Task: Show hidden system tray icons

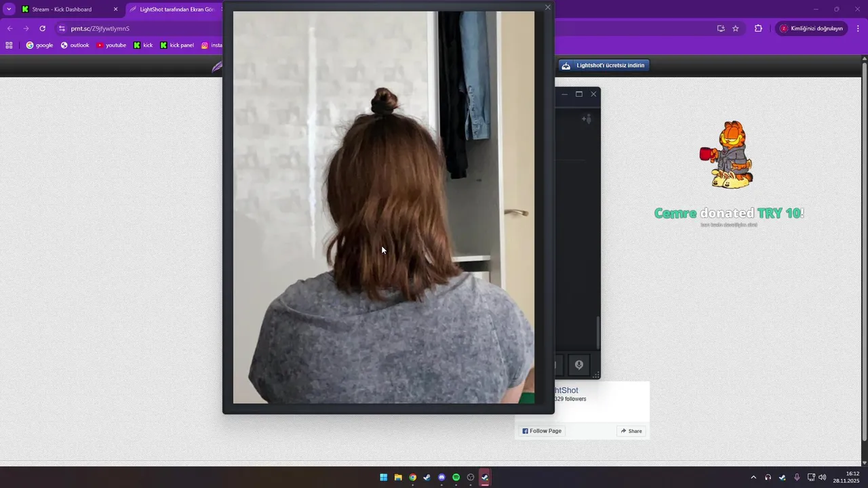Action: pos(753,477)
